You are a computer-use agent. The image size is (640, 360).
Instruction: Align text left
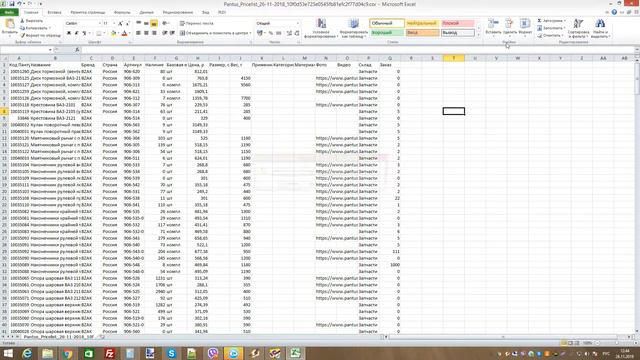coord(138,33)
